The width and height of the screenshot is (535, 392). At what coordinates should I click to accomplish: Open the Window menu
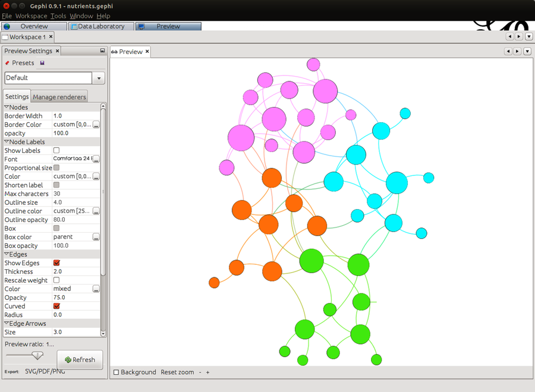[81, 16]
